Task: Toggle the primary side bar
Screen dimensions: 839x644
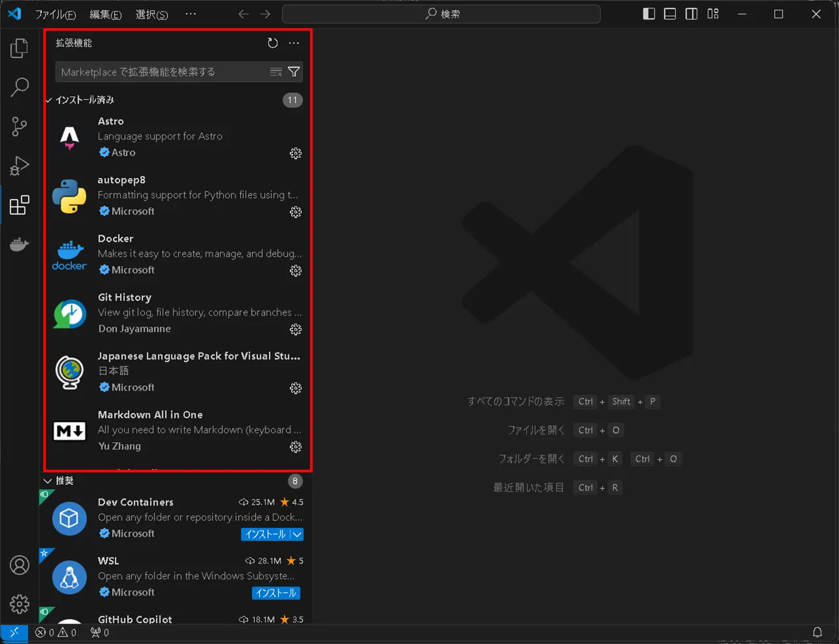Action: 649,14
